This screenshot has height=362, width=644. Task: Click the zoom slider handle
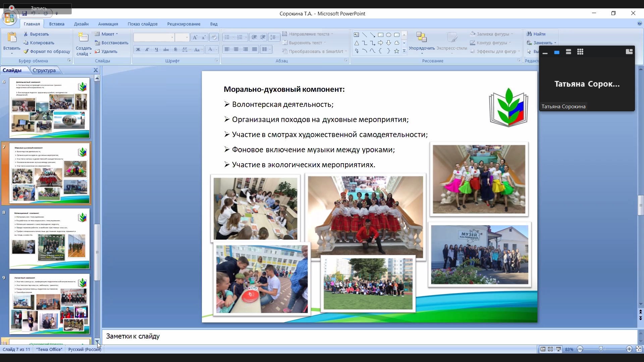pyautogui.click(x=601, y=349)
